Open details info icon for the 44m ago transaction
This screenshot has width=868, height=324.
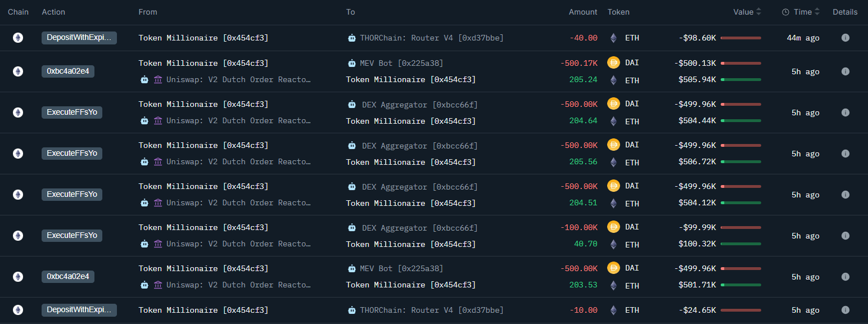pyautogui.click(x=845, y=38)
